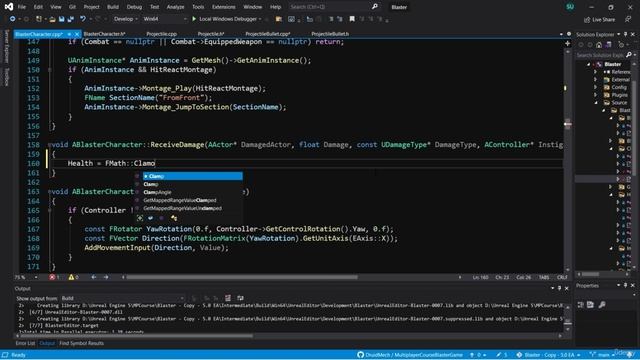Screen dimensions: 640x360
Task: Open the Win64 platform dropdown
Action: [164, 19]
